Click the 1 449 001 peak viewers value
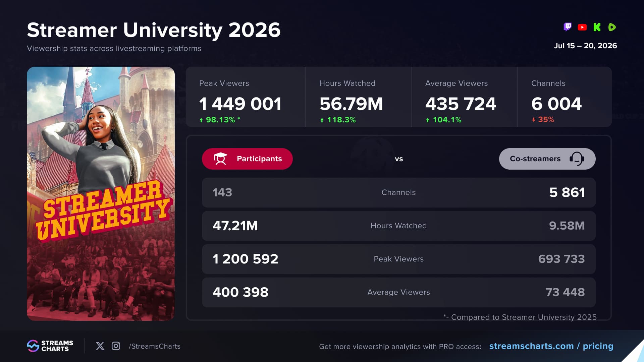This screenshot has height=362, width=644. (240, 104)
